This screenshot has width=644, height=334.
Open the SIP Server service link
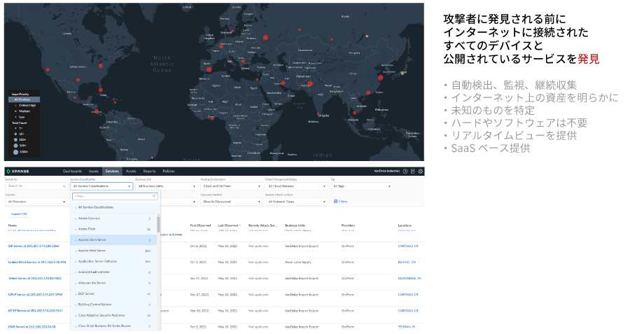[34, 246]
